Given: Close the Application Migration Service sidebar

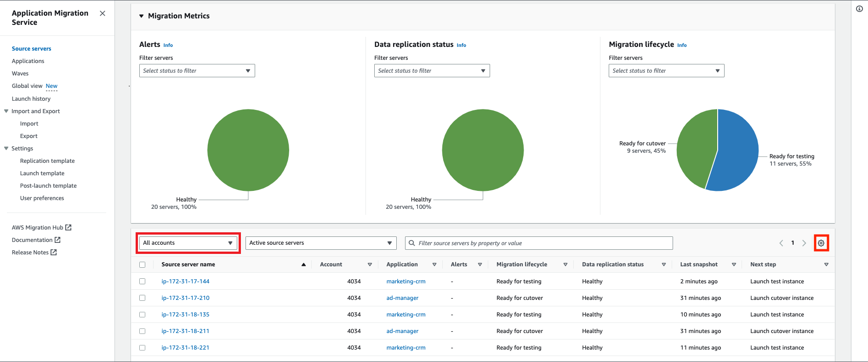Looking at the screenshot, I should click(x=103, y=13).
